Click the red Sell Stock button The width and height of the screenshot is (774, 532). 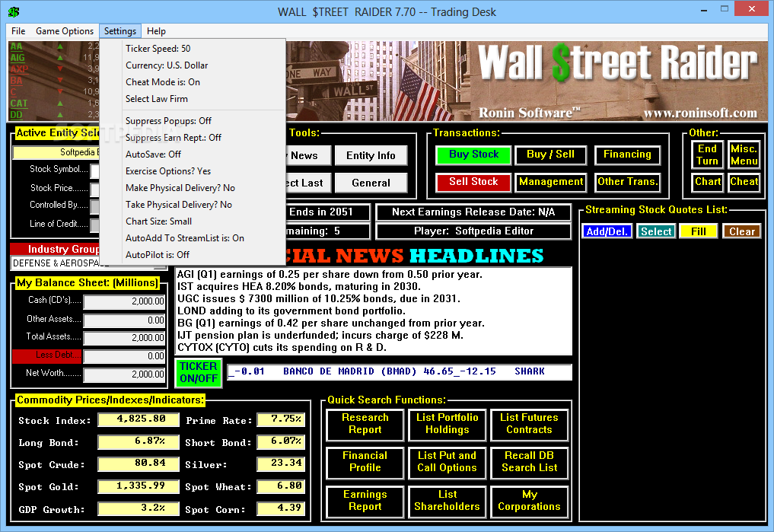coord(473,182)
